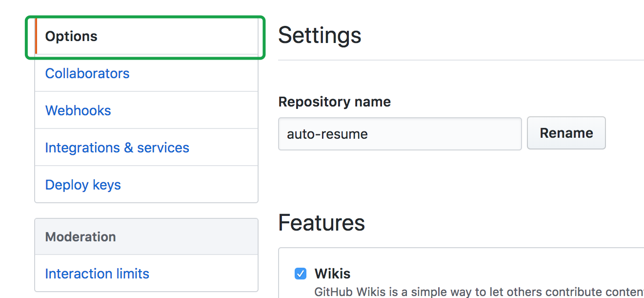Click the bold Wikis label

332,274
